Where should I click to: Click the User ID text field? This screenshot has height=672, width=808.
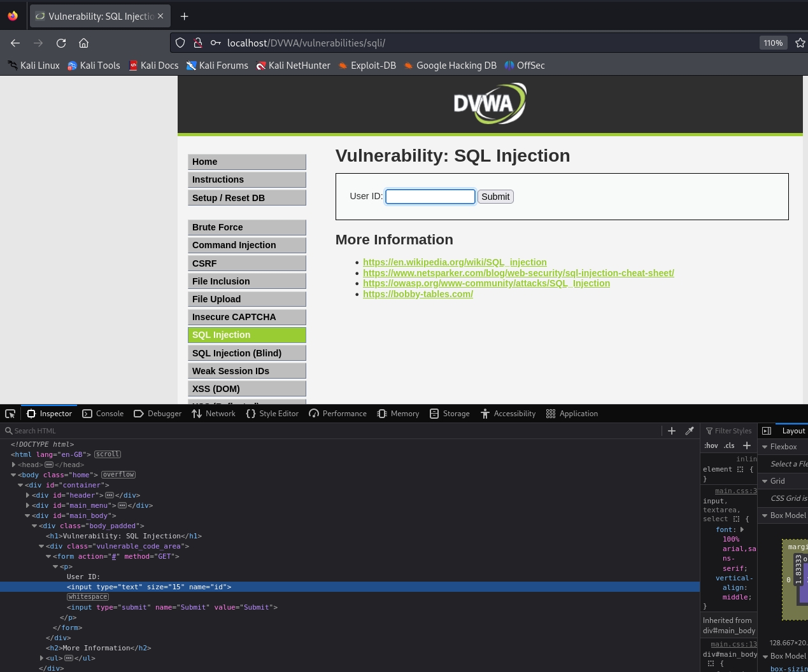point(430,197)
